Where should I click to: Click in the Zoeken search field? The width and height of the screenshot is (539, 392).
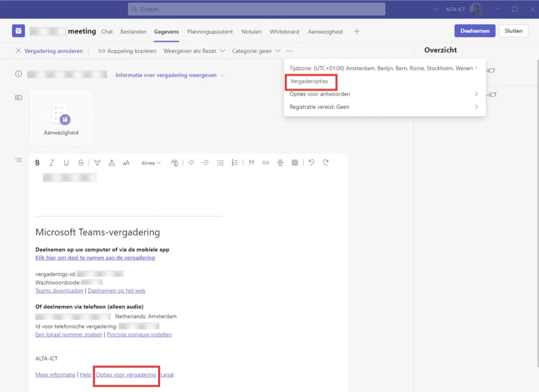point(256,9)
